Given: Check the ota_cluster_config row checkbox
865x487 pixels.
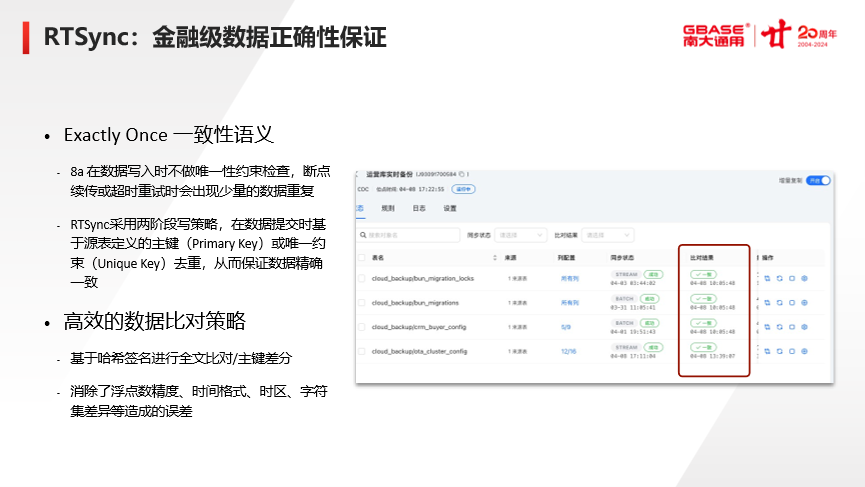Looking at the screenshot, I should click(x=362, y=351).
